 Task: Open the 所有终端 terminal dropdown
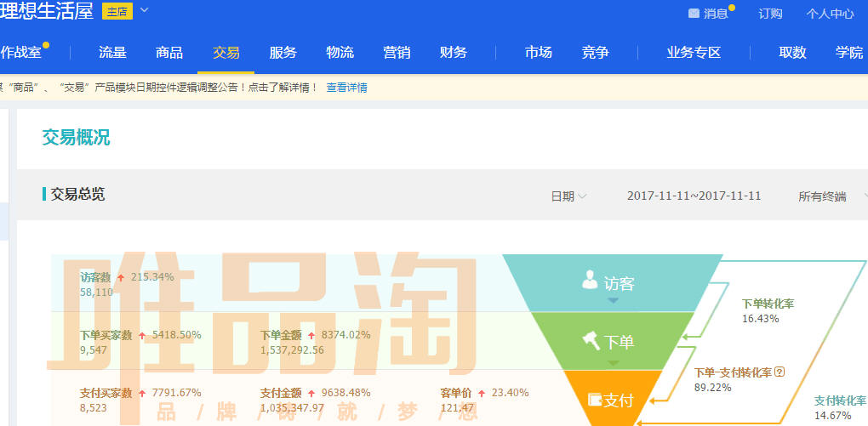(x=831, y=196)
